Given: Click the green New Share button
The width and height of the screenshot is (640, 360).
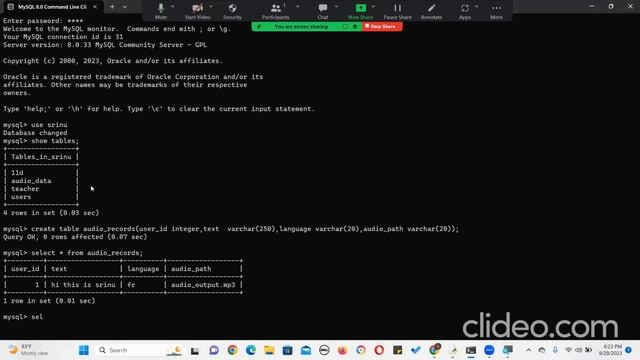Looking at the screenshot, I should pyautogui.click(x=360, y=11).
